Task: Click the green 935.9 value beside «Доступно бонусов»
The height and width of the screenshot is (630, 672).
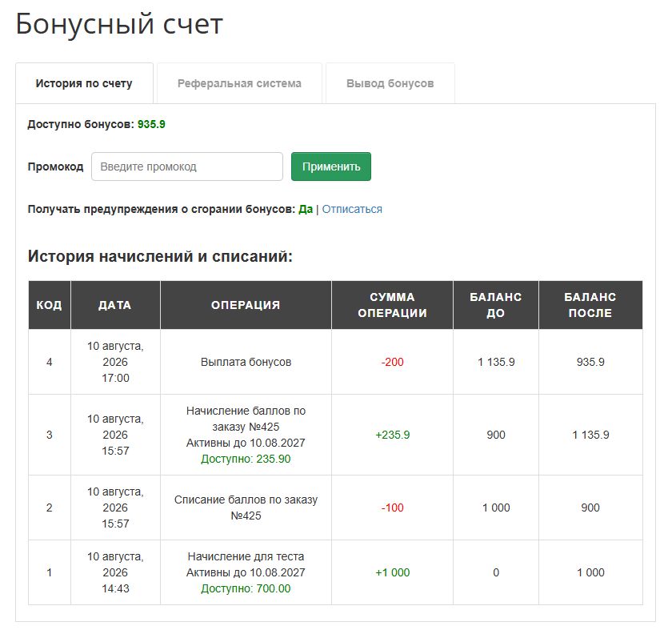Action: click(151, 124)
